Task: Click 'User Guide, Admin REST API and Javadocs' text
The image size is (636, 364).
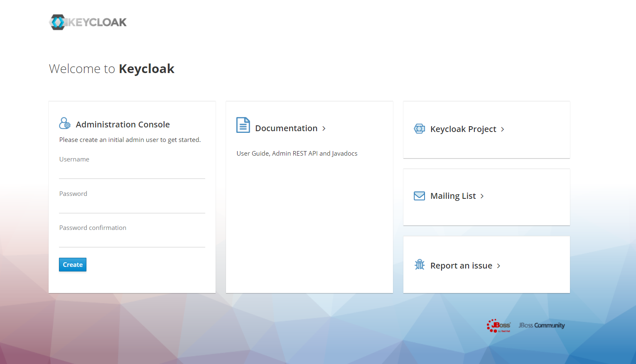Action: tap(297, 154)
